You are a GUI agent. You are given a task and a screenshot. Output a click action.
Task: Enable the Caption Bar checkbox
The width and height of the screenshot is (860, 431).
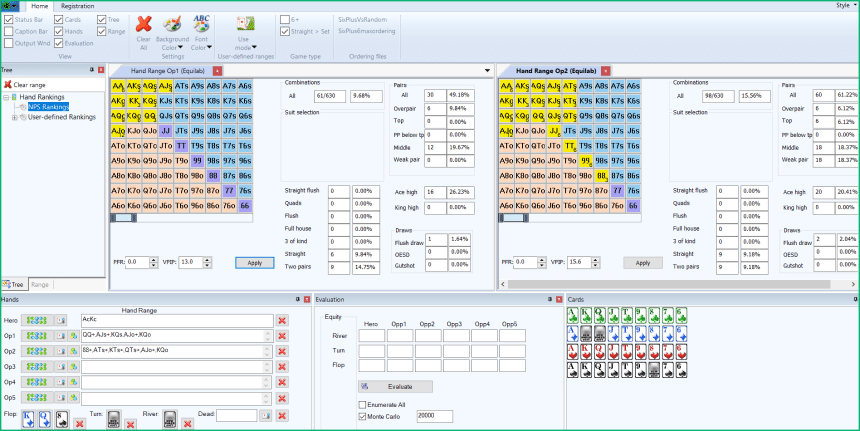[9, 31]
